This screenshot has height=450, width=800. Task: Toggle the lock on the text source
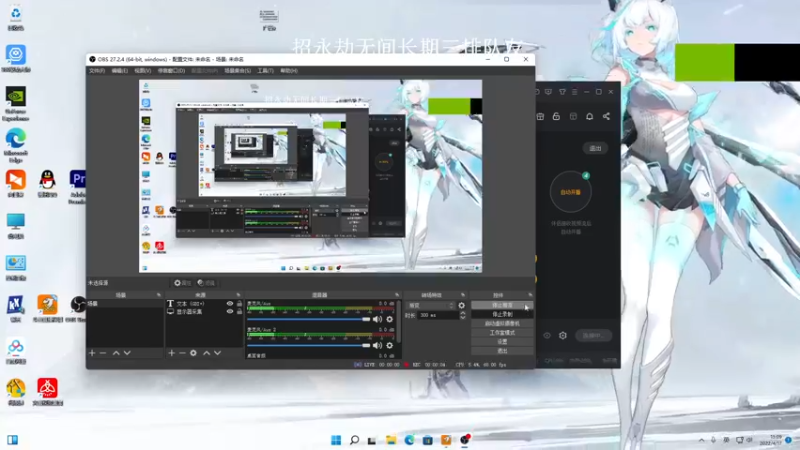(239, 304)
